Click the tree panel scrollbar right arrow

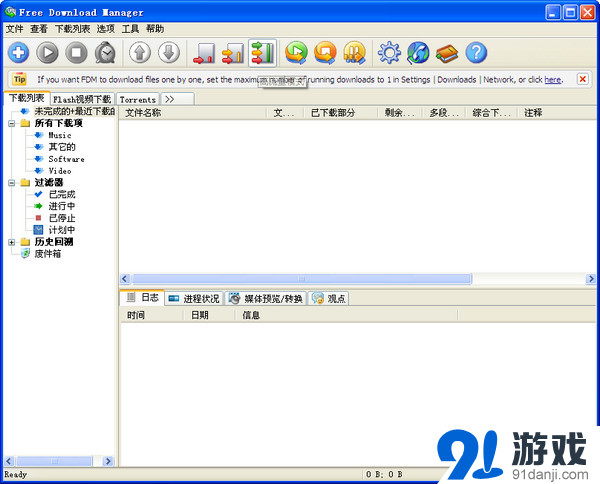click(x=108, y=461)
